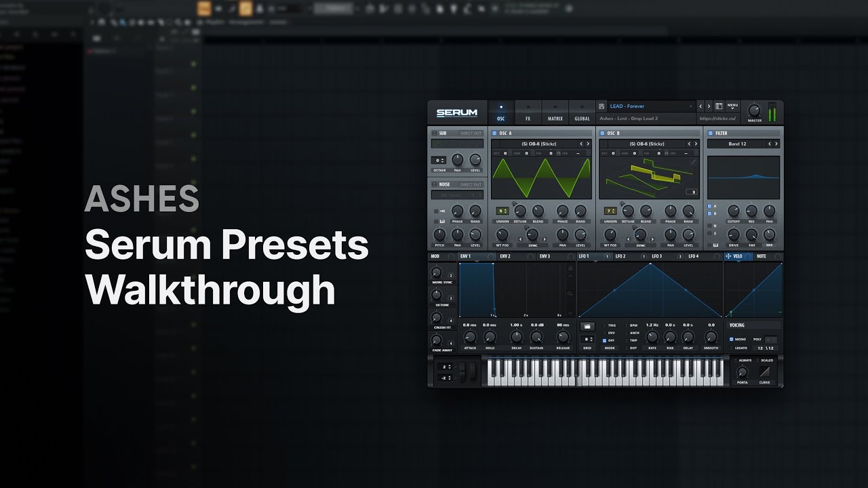This screenshot has width=868, height=488.
Task: Enable LEGATO checkbox
Action: (731, 348)
